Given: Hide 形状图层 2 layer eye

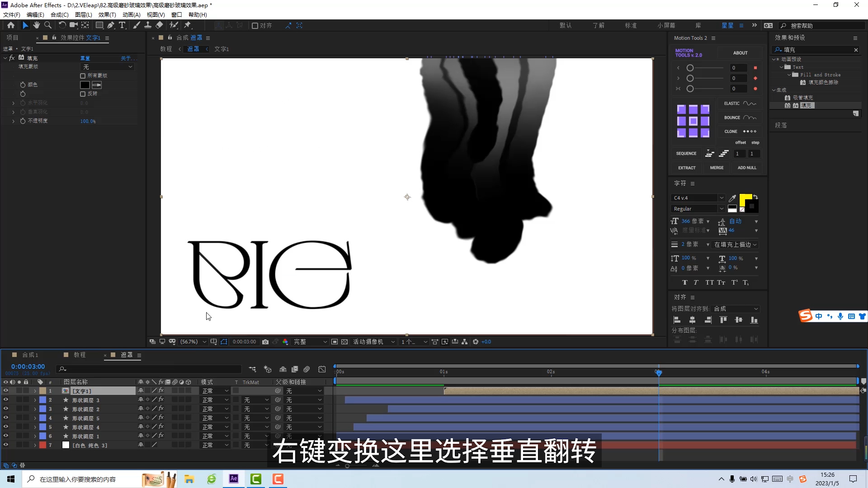Looking at the screenshot, I should [6, 409].
